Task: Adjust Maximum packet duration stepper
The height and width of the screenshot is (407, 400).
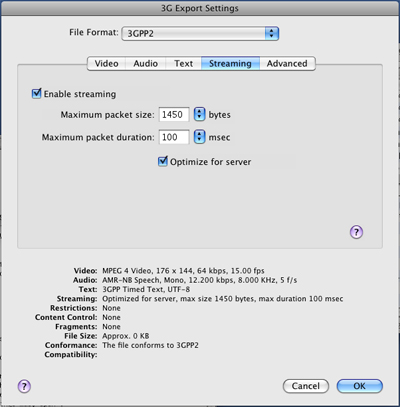Action: click(x=199, y=137)
